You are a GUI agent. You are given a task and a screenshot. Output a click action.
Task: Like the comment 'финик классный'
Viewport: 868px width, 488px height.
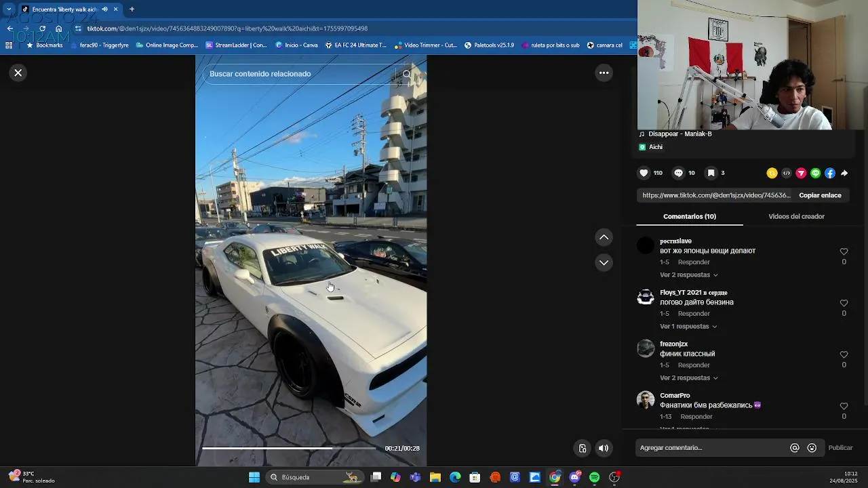click(x=844, y=354)
